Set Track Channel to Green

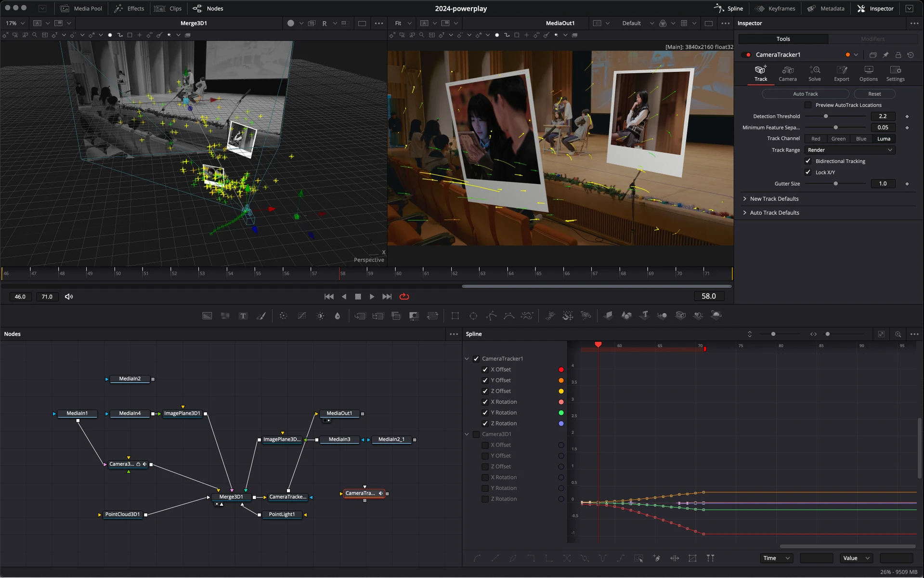(x=838, y=139)
